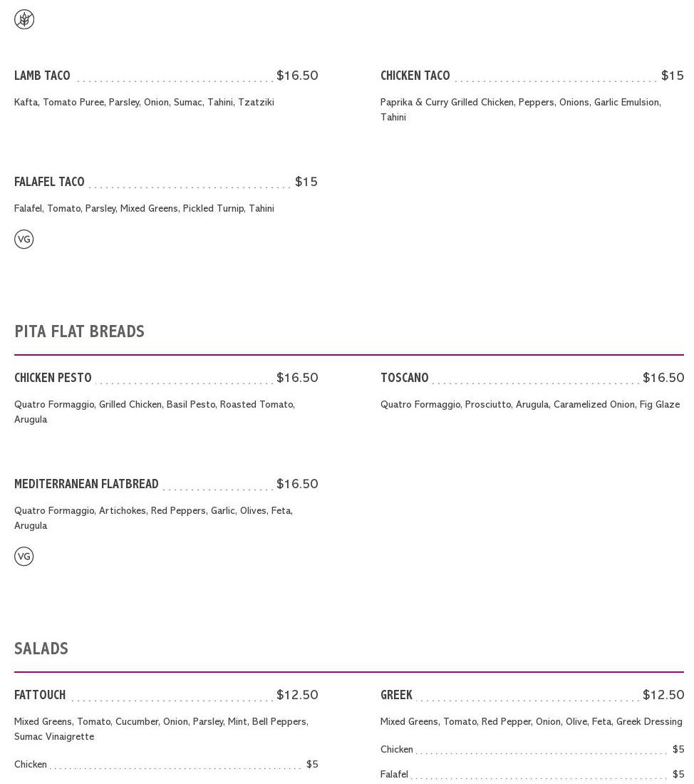
Task: Choose the Greek salad title
Action: click(396, 695)
